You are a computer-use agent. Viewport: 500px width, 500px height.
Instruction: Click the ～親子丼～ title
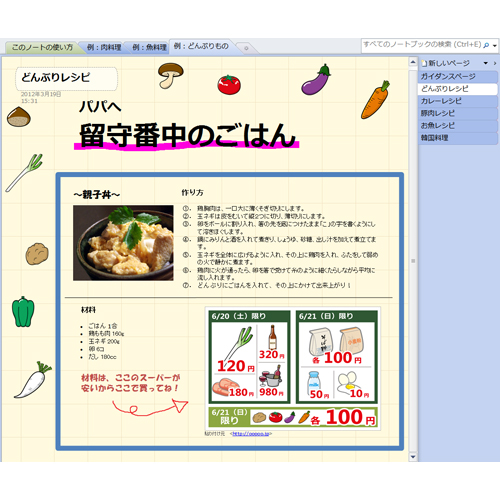pyautogui.click(x=97, y=195)
